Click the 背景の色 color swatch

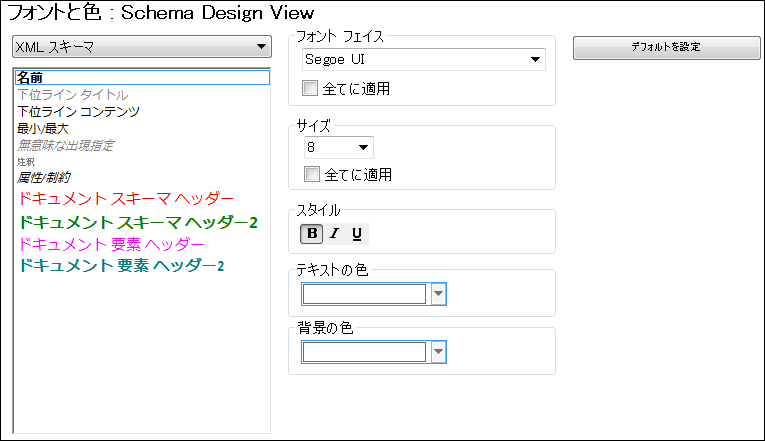pos(364,352)
